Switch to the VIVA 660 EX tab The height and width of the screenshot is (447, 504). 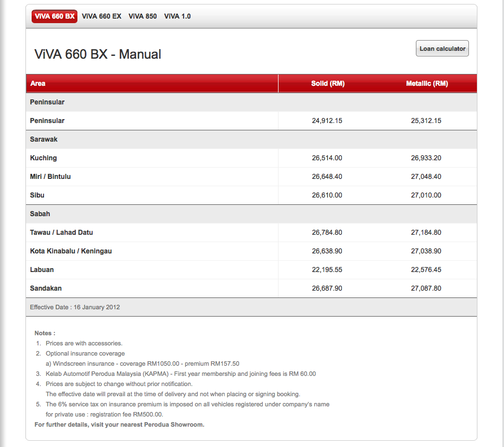click(101, 16)
